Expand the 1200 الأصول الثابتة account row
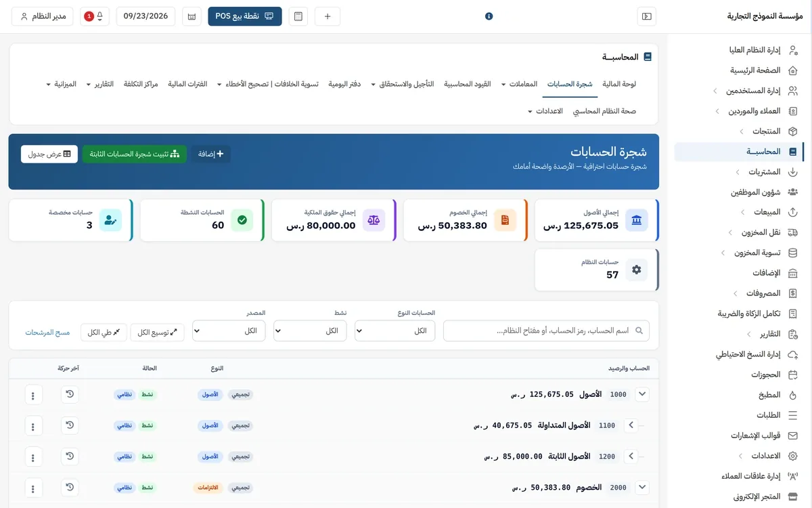The image size is (812, 508). point(631,457)
